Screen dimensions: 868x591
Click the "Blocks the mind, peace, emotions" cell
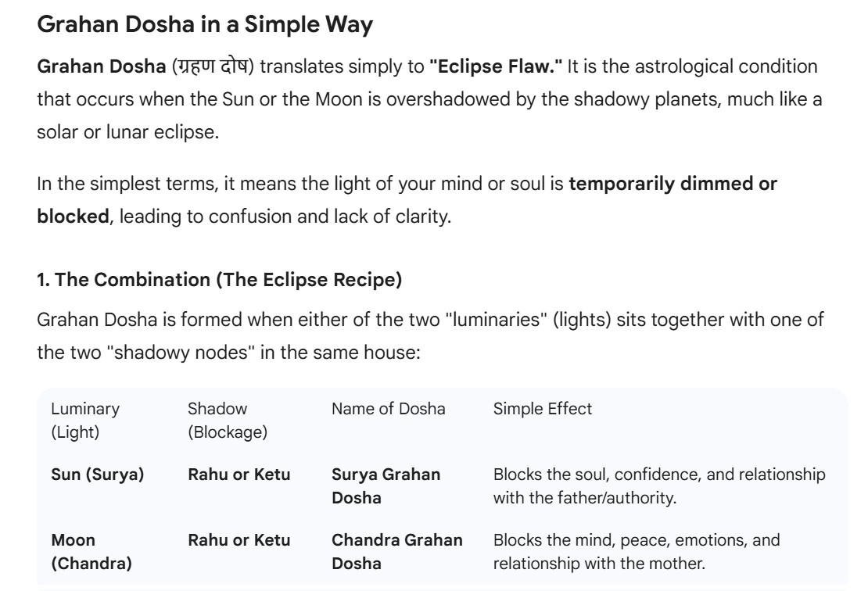(x=636, y=551)
